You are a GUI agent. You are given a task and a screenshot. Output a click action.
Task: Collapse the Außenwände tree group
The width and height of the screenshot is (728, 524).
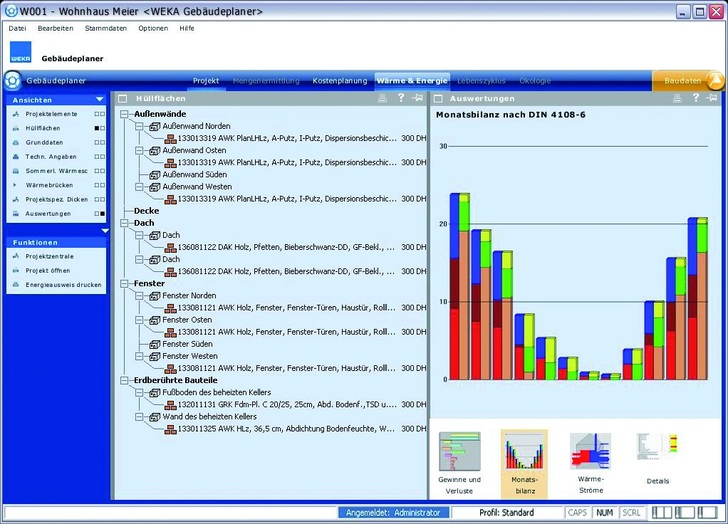tap(125, 114)
